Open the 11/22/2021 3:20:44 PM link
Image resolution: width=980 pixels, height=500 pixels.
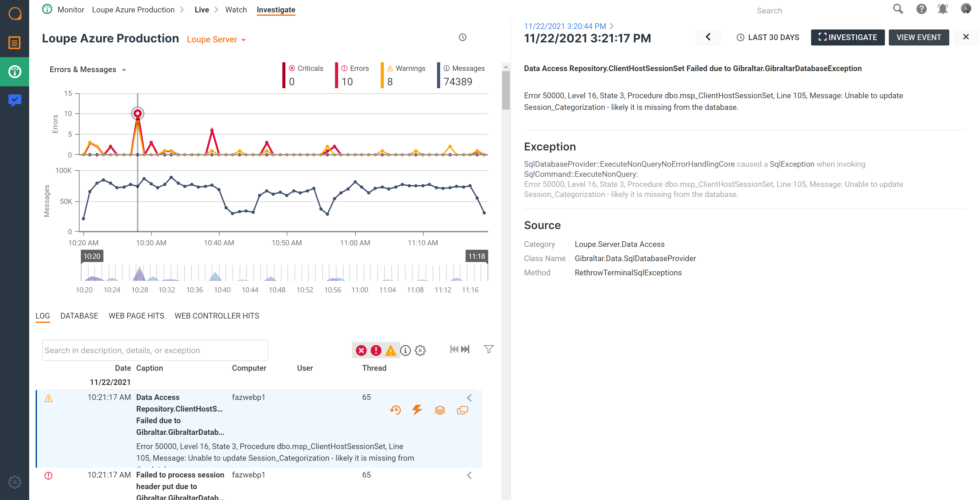565,26
